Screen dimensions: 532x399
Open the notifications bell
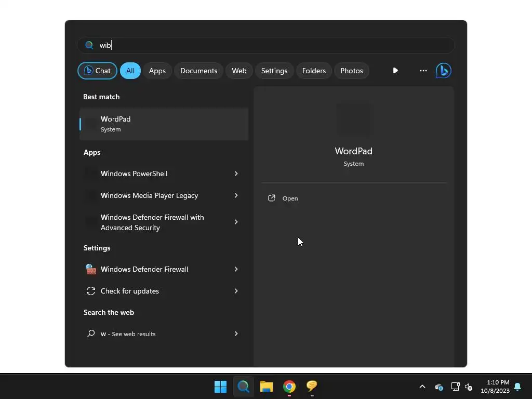[517, 387]
